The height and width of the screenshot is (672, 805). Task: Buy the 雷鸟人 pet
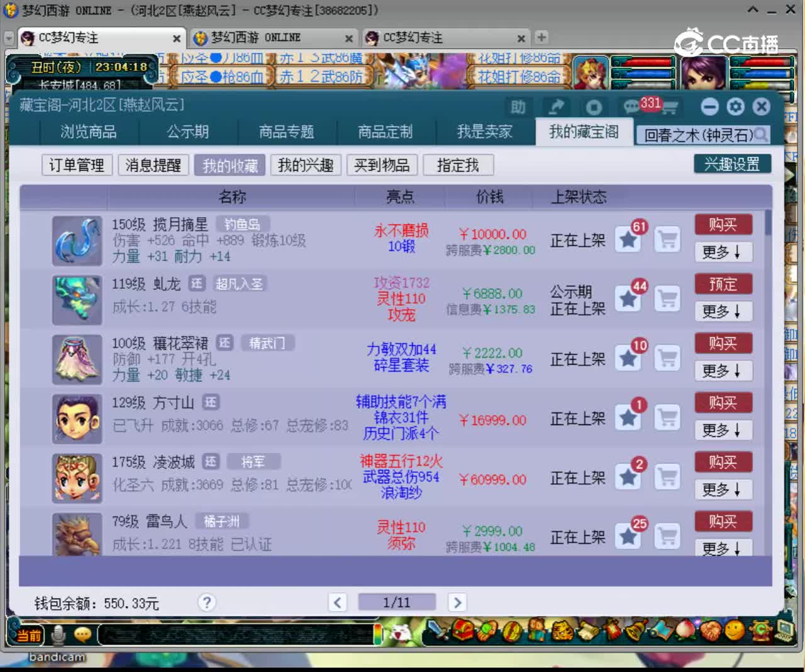point(723,522)
